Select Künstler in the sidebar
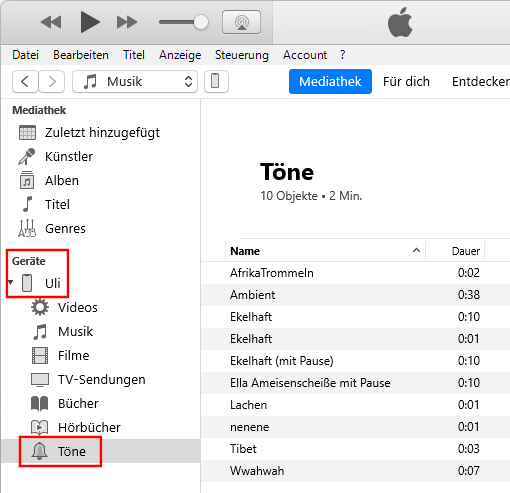 pos(100,157)
